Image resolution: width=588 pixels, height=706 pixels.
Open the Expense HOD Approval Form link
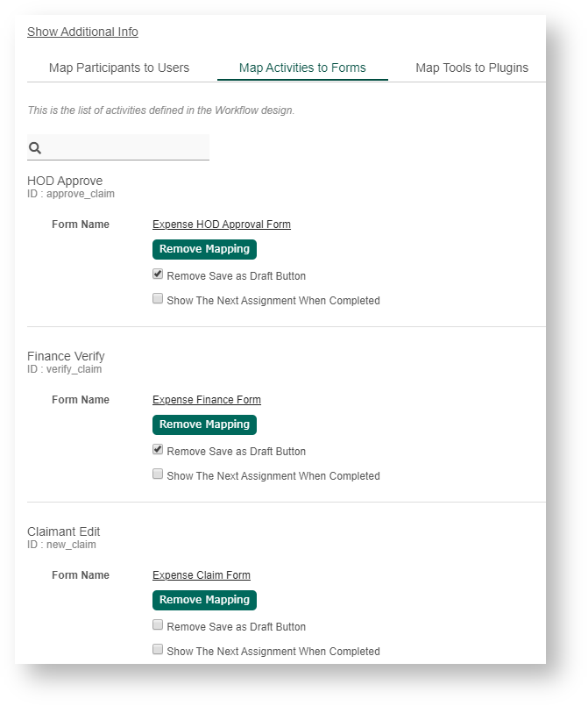point(222,225)
